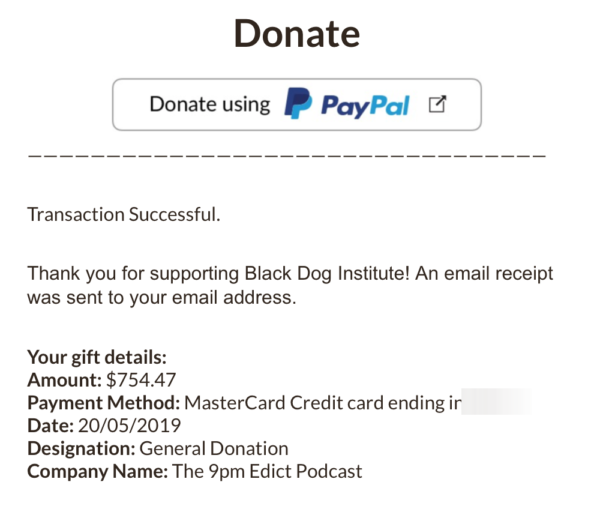The height and width of the screenshot is (515, 600).
Task: Click the MasterCard Credit card text
Action: coord(322,403)
